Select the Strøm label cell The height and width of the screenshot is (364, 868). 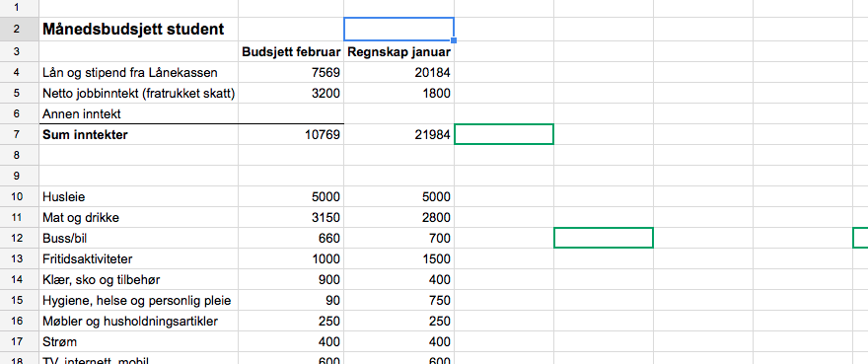tap(138, 342)
